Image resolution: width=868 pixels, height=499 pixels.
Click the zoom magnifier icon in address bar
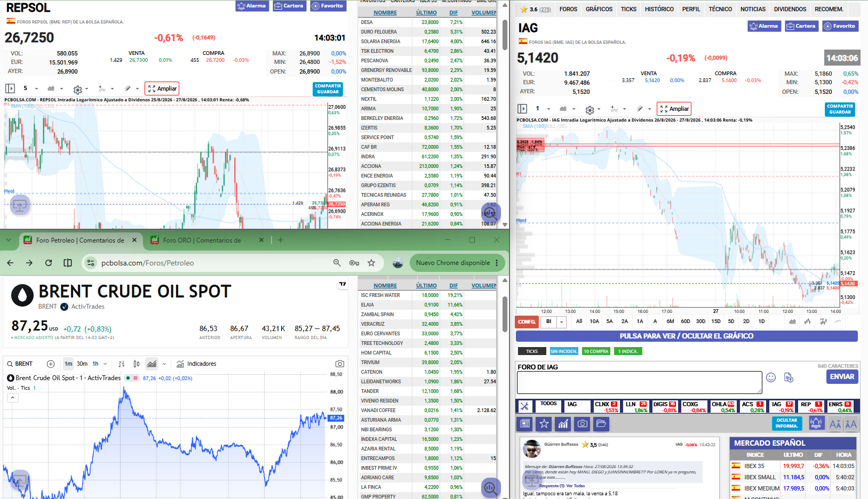tap(337, 263)
